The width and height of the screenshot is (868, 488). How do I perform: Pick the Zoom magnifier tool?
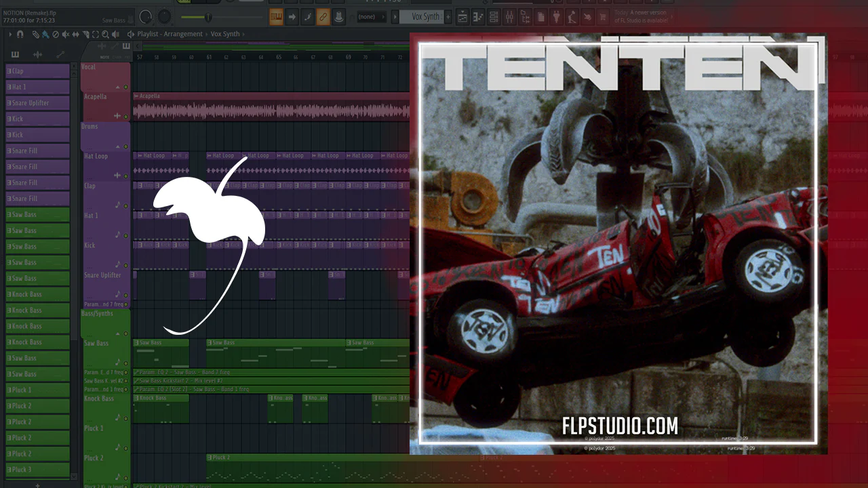click(106, 34)
